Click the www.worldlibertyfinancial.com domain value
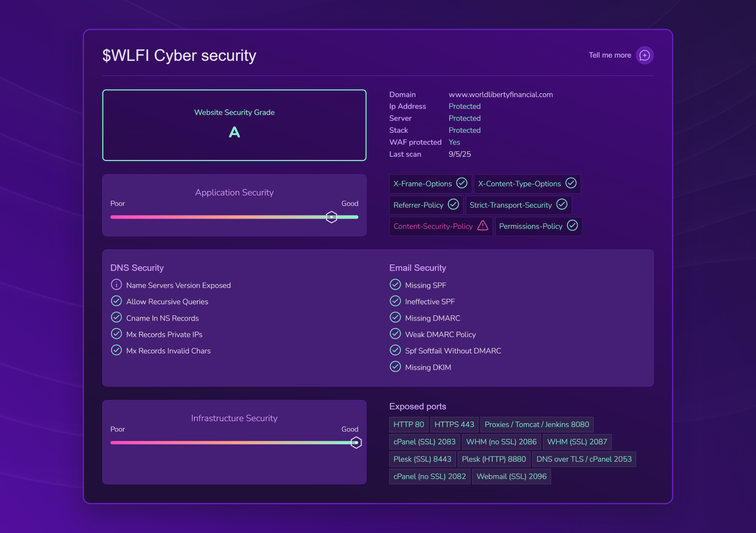 (501, 95)
